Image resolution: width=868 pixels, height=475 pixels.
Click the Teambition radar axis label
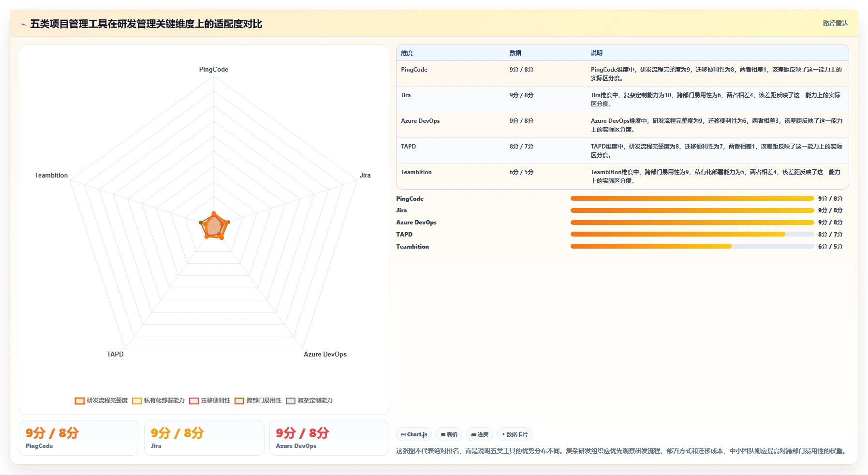(x=51, y=175)
